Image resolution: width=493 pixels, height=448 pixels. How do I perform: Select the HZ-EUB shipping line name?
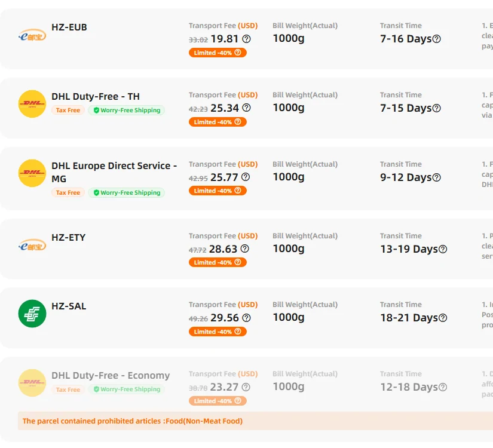(69, 27)
